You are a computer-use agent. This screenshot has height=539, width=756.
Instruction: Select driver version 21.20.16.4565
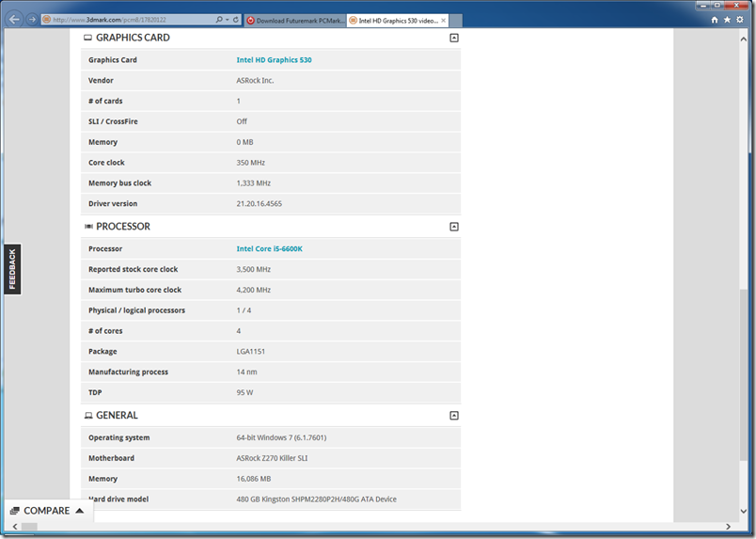tap(259, 203)
